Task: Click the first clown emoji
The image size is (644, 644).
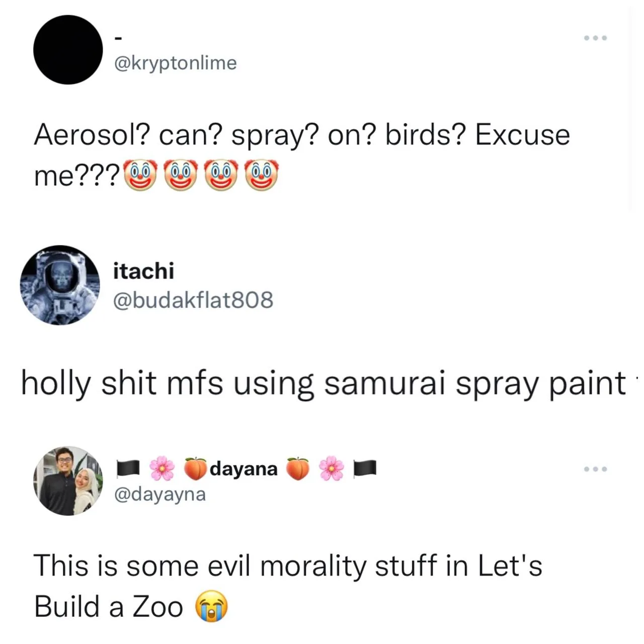Action: tap(140, 176)
